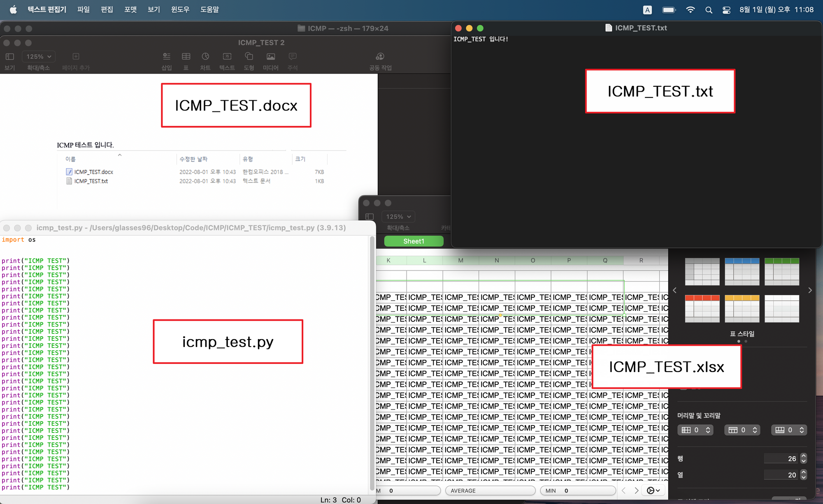The width and height of the screenshot is (823, 504).
Task: Click the import os line in the editor
Action: click(x=19, y=240)
